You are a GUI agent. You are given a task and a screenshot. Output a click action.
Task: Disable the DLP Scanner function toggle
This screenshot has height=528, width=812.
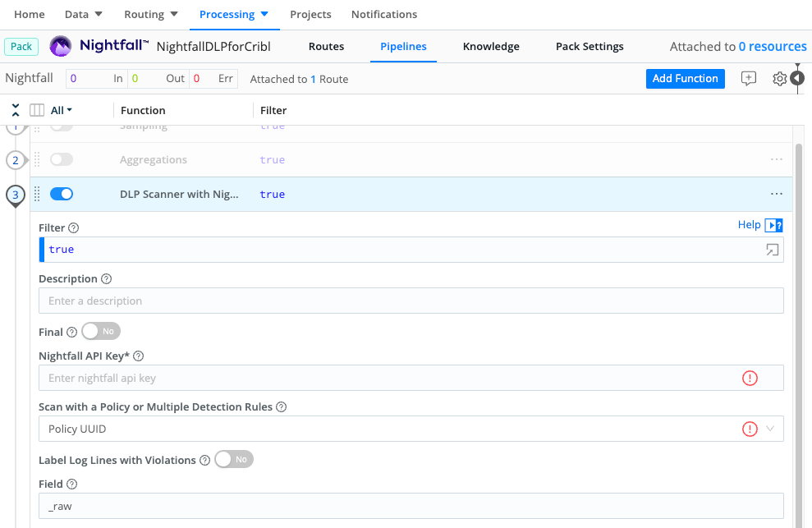coord(62,194)
